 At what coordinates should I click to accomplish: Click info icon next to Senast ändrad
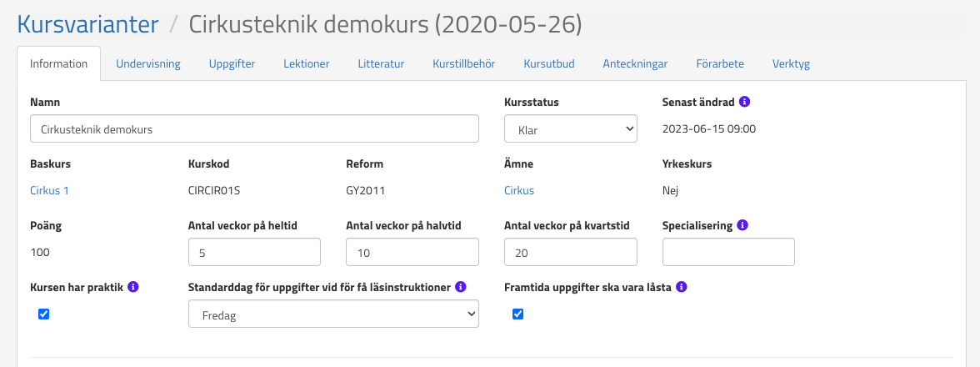(x=745, y=102)
